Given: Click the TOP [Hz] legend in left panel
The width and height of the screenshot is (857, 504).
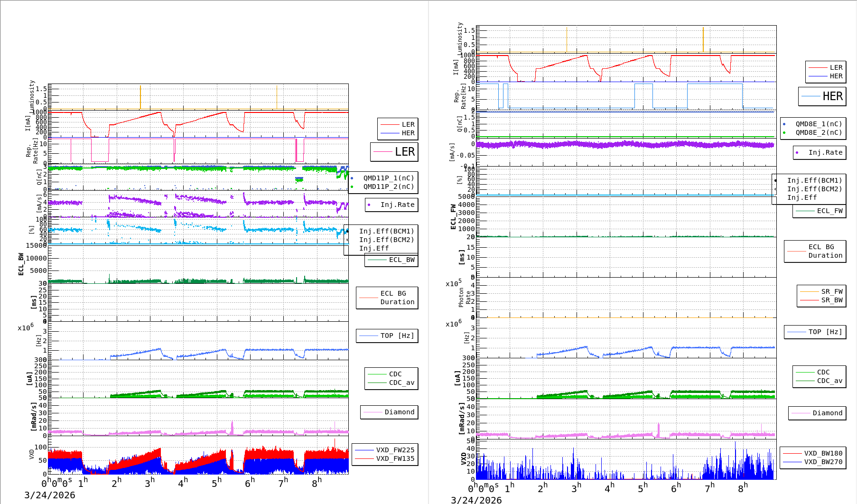Looking at the screenshot, I should (x=387, y=336).
